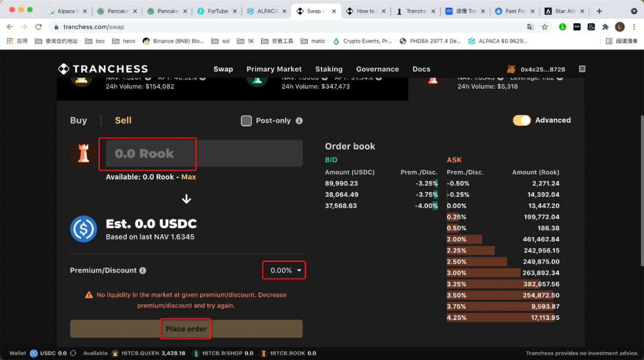
Task: Close the Swap browser tab
Action: (334, 11)
